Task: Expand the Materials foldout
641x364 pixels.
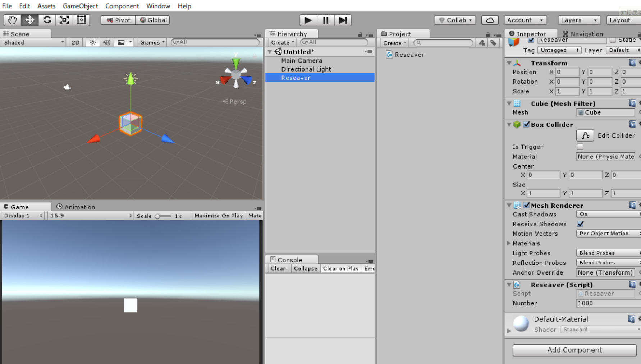Action: pos(509,243)
